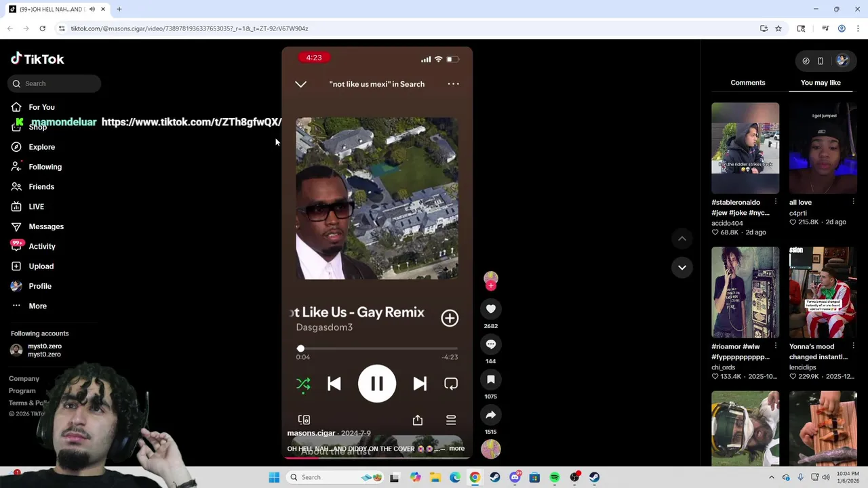Open Friends in the sidebar
The width and height of the screenshot is (868, 488).
click(x=41, y=186)
